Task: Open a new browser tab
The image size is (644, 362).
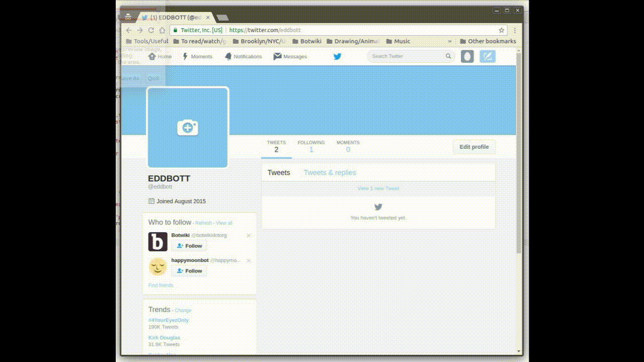Action: point(222,18)
